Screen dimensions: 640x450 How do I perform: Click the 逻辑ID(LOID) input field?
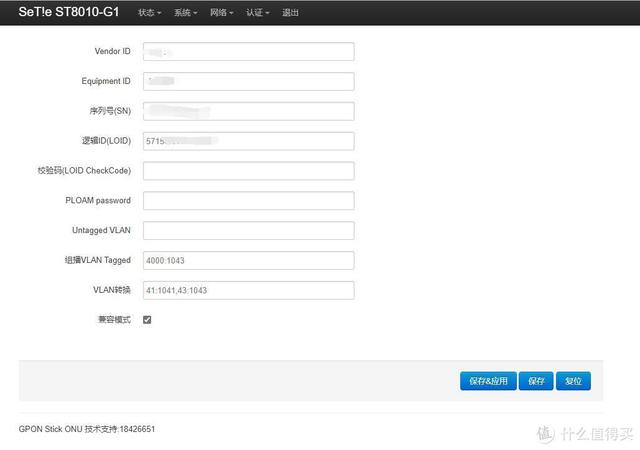point(249,141)
